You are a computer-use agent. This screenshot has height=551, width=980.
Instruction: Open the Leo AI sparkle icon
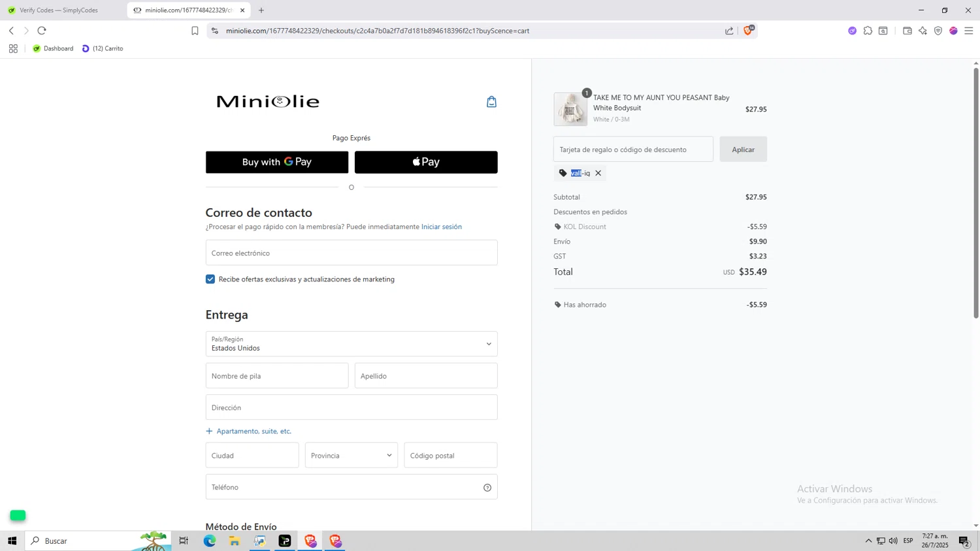[923, 31]
